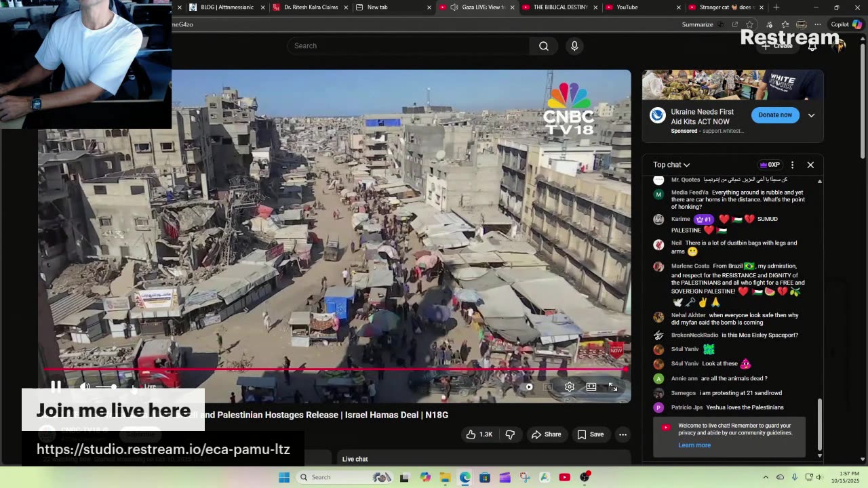Click the YouTube search magnifier button
Viewport: 868px width, 488px height.
(x=544, y=45)
